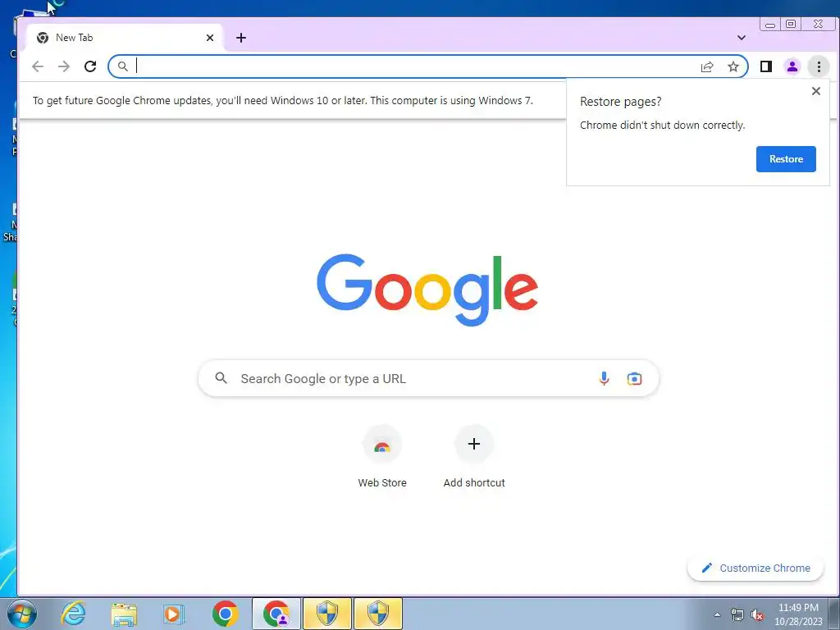The height and width of the screenshot is (630, 840).
Task: Click the Restore button
Action: pos(786,159)
